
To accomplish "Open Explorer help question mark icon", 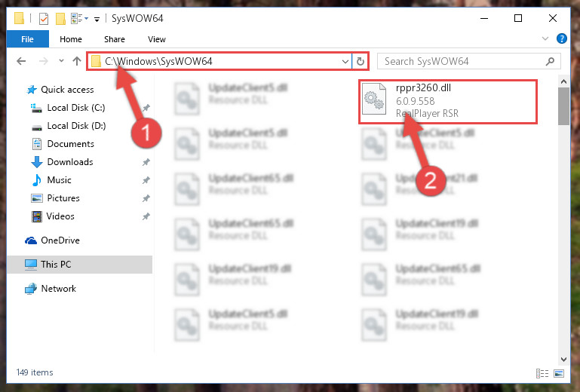I will pyautogui.click(x=561, y=38).
